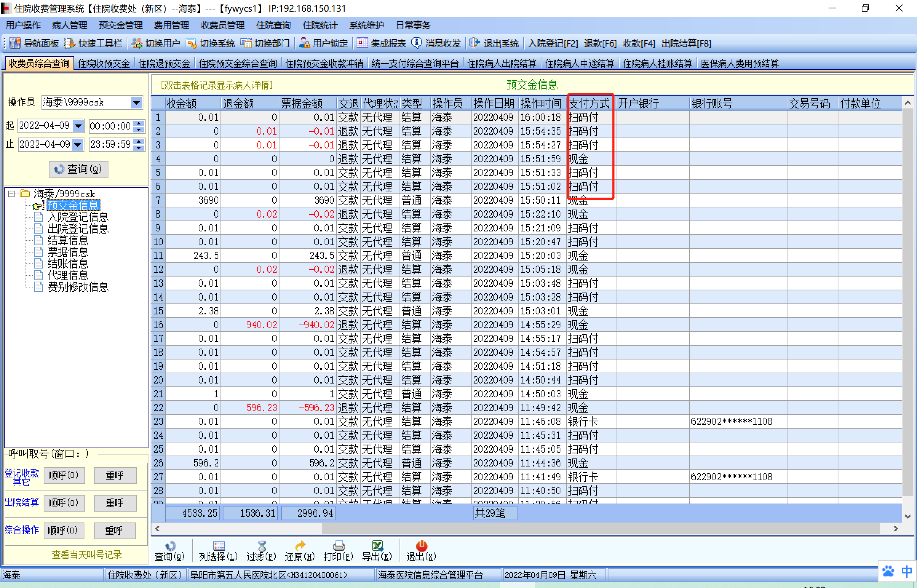Click the 退出系统 toolbar icon
Image resolution: width=917 pixels, height=588 pixels.
tap(475, 43)
